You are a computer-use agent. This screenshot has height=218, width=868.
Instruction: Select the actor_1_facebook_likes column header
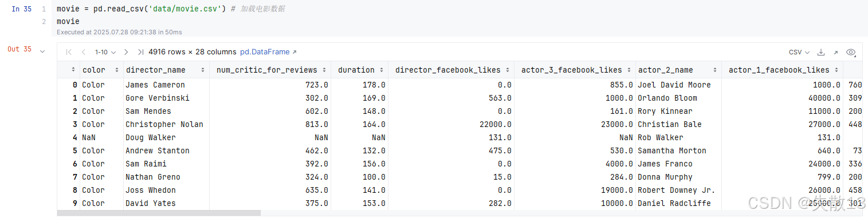[779, 70]
